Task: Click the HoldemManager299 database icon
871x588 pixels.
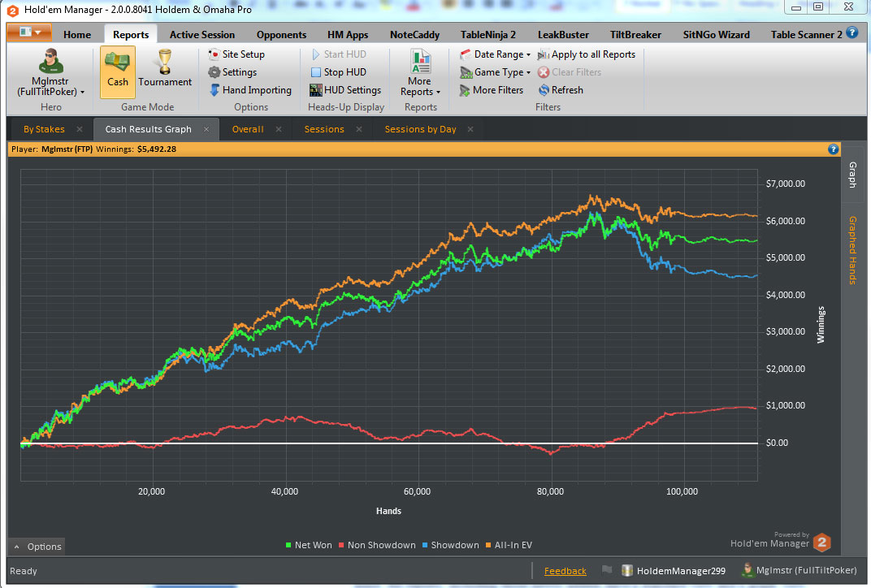Action: pos(627,570)
